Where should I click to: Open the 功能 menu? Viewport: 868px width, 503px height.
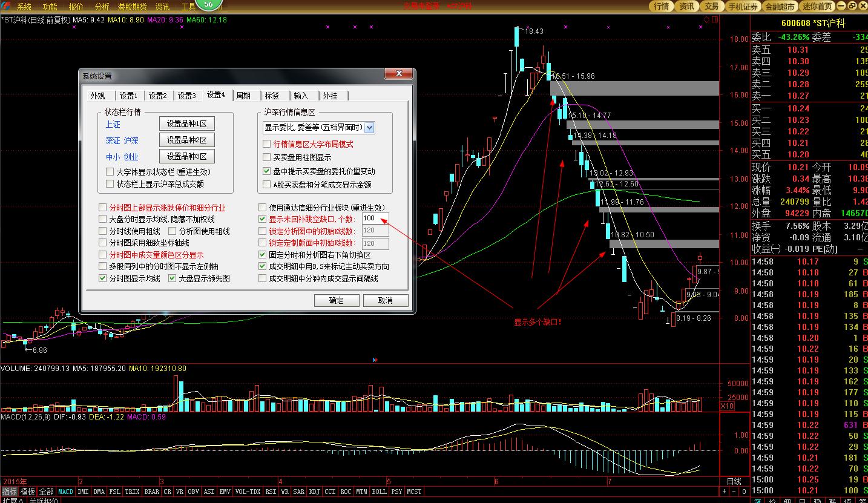pyautogui.click(x=50, y=7)
